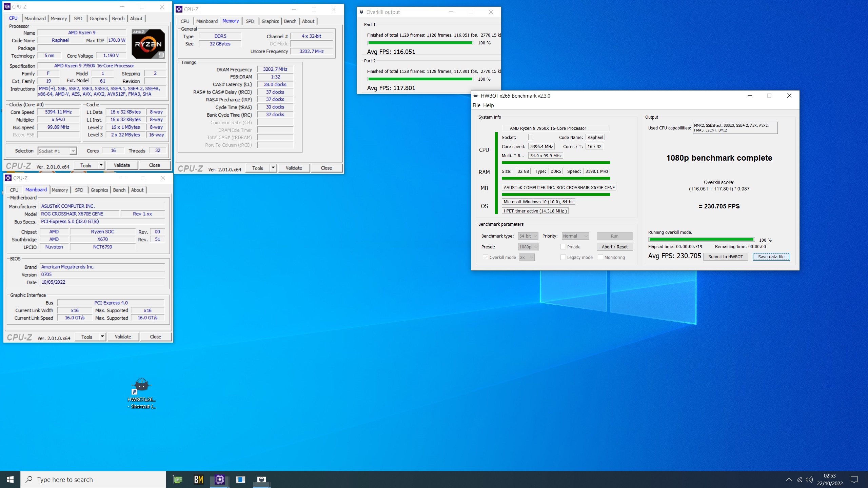Click the Type here to search box

(93, 480)
